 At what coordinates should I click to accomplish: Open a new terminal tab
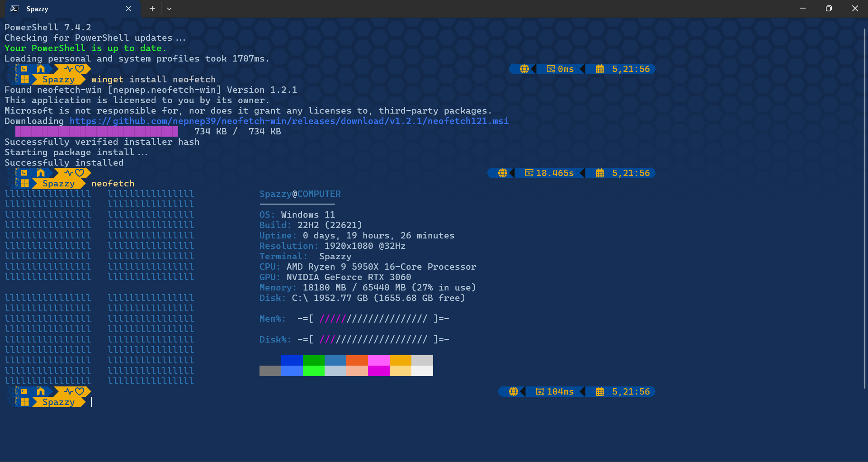click(152, 9)
